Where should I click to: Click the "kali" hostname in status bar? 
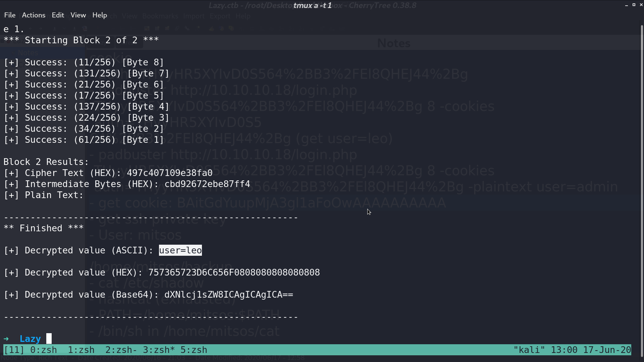coord(529,350)
